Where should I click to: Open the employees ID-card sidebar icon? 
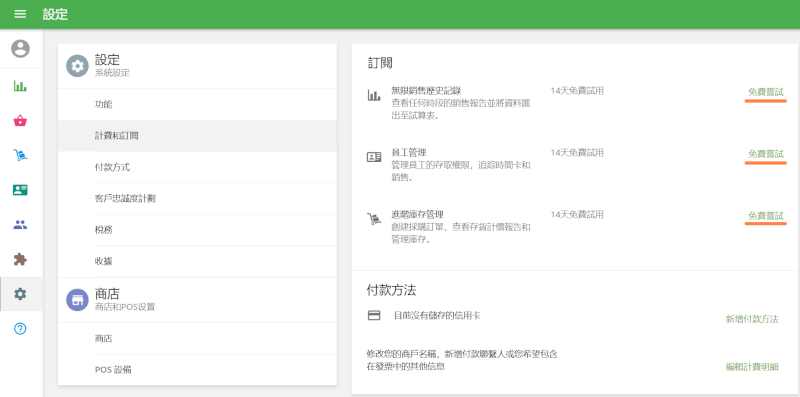pyautogui.click(x=20, y=190)
